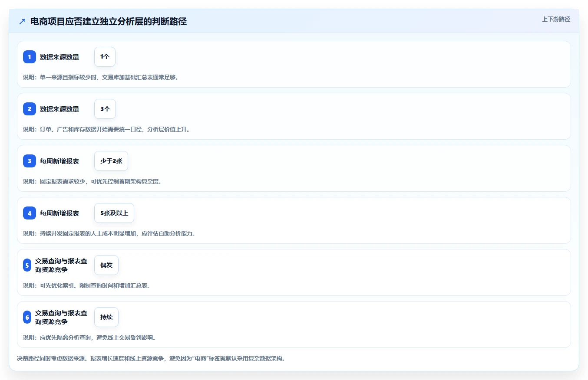Click the 持续 value chip

click(106, 317)
